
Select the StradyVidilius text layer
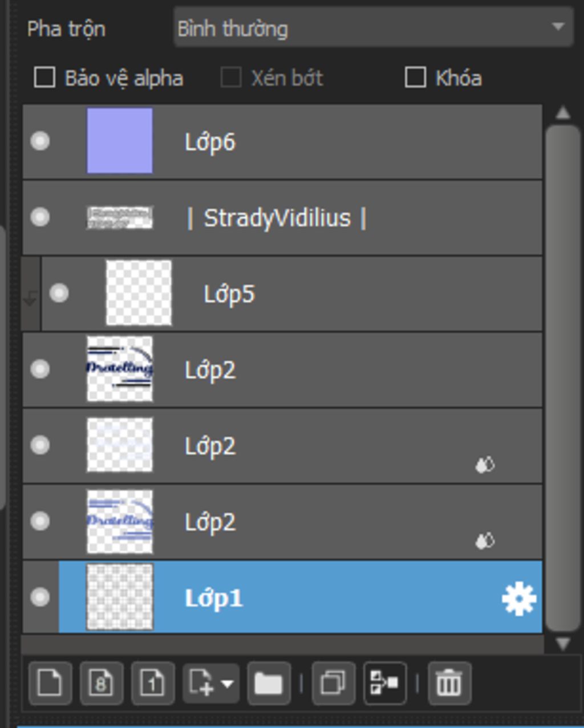(x=282, y=217)
